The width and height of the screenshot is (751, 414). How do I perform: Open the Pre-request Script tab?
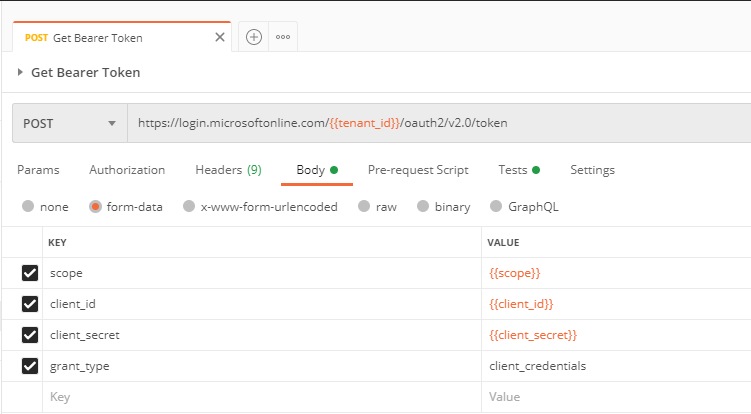tap(418, 170)
